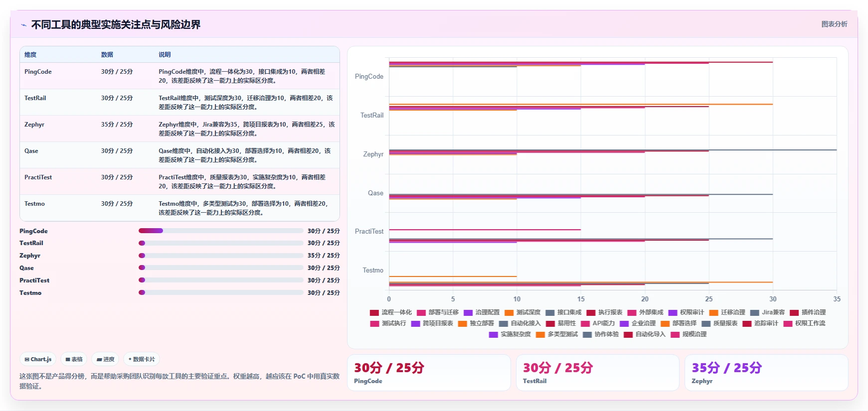Hide the 测试执行 series in legend
The image size is (868, 411).
pyautogui.click(x=388, y=323)
